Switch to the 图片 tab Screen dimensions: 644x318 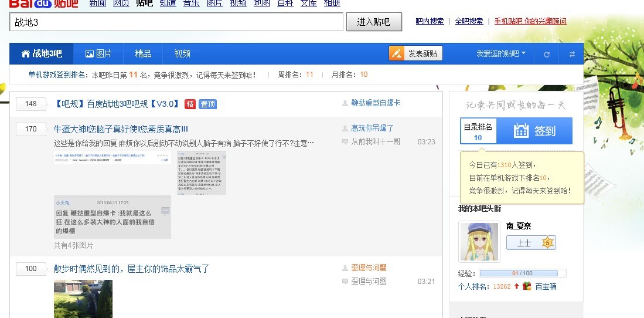98,53
